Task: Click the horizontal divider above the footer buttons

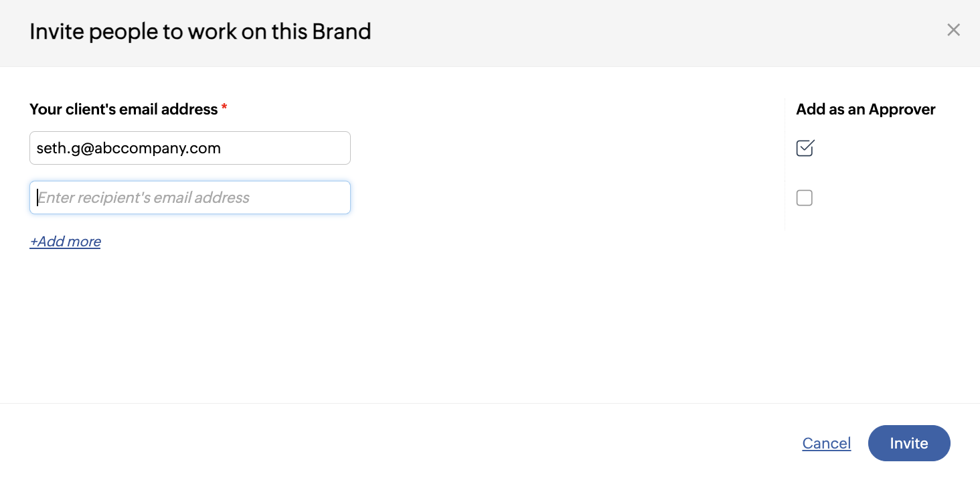Action: (490, 403)
